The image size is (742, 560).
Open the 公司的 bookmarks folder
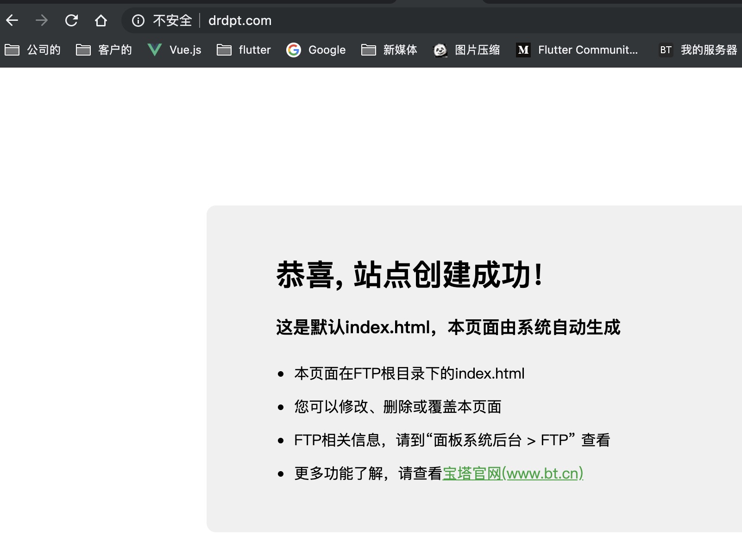coord(32,50)
